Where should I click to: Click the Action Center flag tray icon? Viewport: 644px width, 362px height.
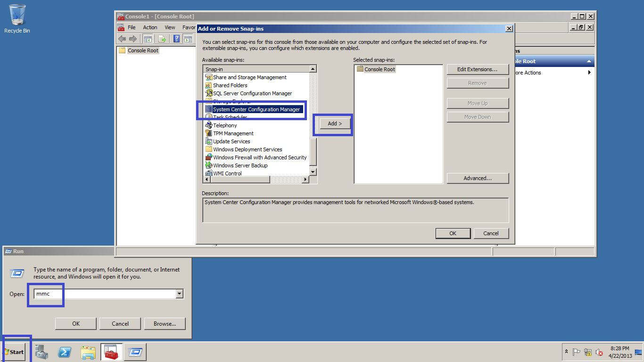pos(576,352)
